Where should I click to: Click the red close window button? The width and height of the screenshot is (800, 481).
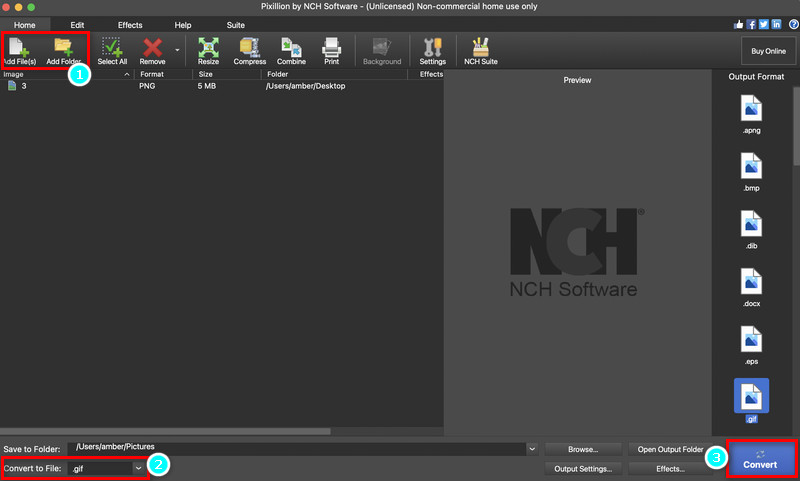tap(6, 7)
